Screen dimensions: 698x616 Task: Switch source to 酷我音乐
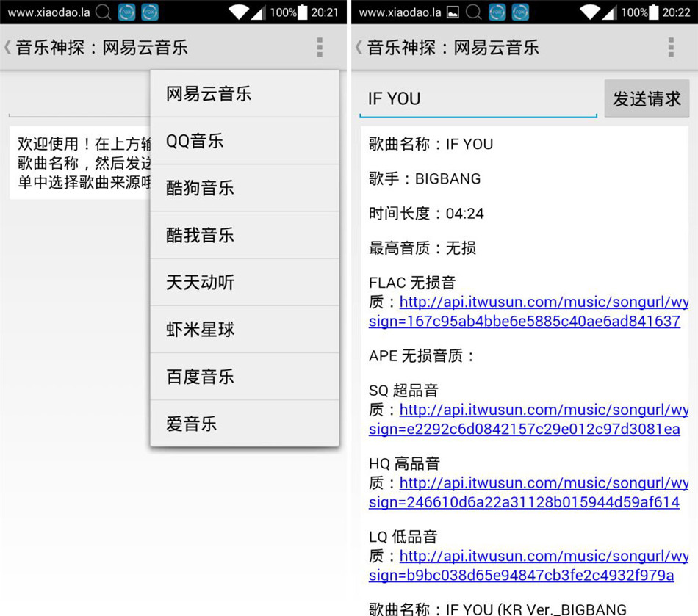[245, 235]
